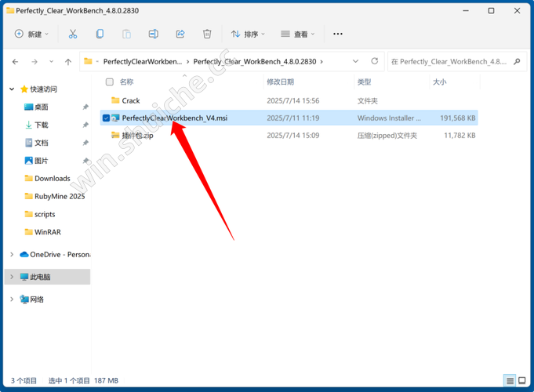Screen dimensions: 534x392
Task: Click the PerfectlyClearWorkben... breadcrumb segment
Action: pos(143,62)
